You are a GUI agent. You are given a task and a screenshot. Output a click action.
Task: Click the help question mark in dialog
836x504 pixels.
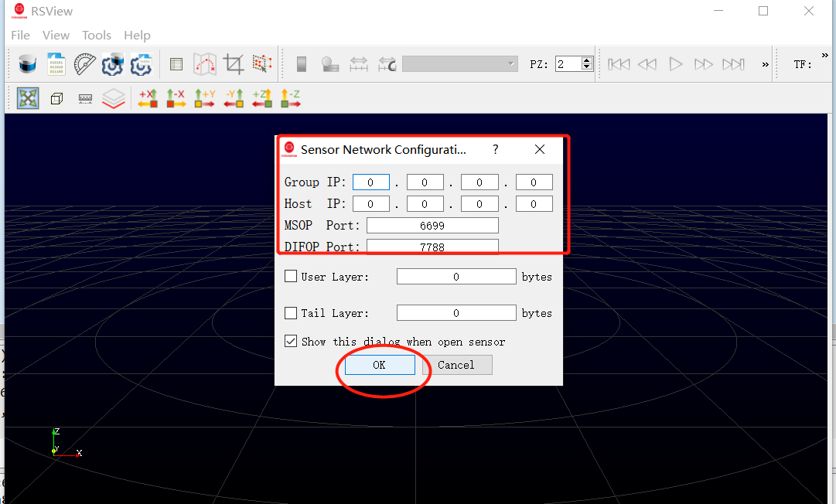(495, 149)
